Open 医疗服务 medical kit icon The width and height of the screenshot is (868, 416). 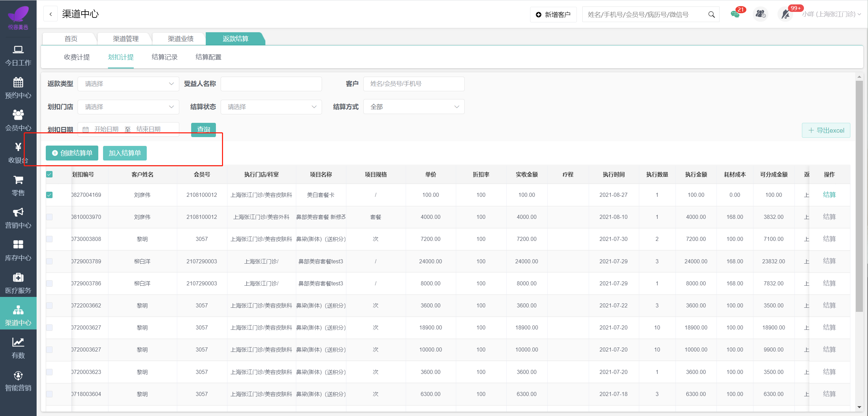click(18, 277)
